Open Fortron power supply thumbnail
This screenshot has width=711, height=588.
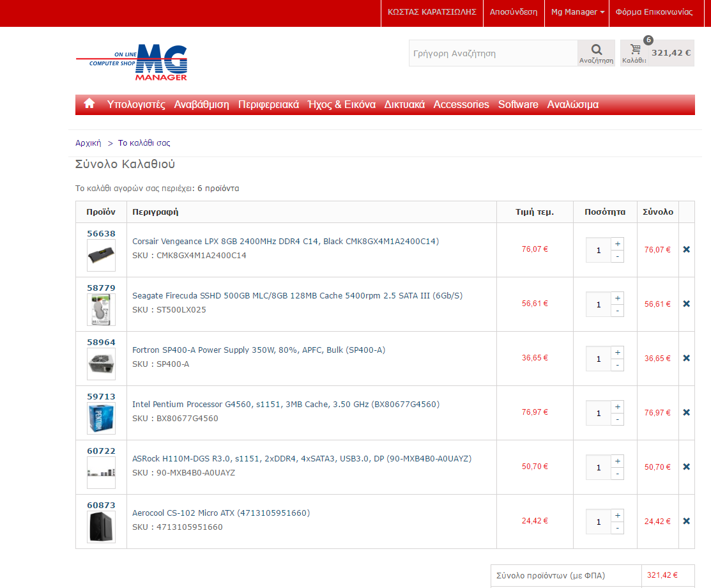tap(101, 364)
